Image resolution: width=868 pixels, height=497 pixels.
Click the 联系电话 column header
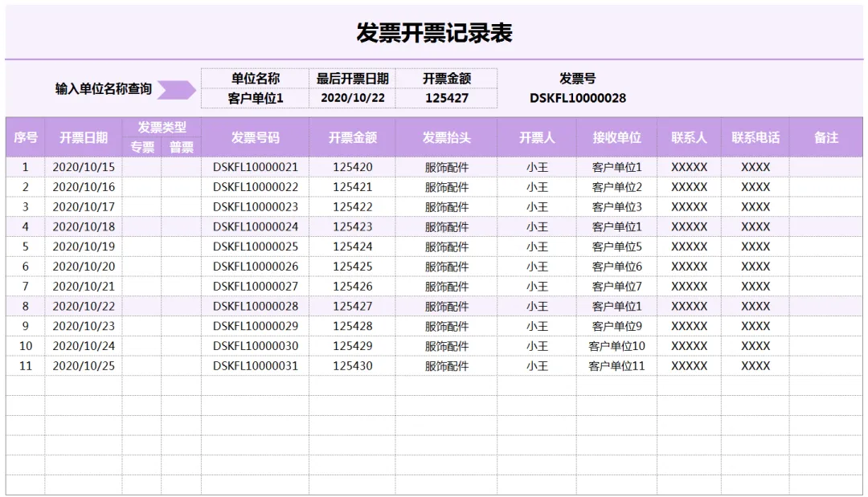click(x=755, y=137)
